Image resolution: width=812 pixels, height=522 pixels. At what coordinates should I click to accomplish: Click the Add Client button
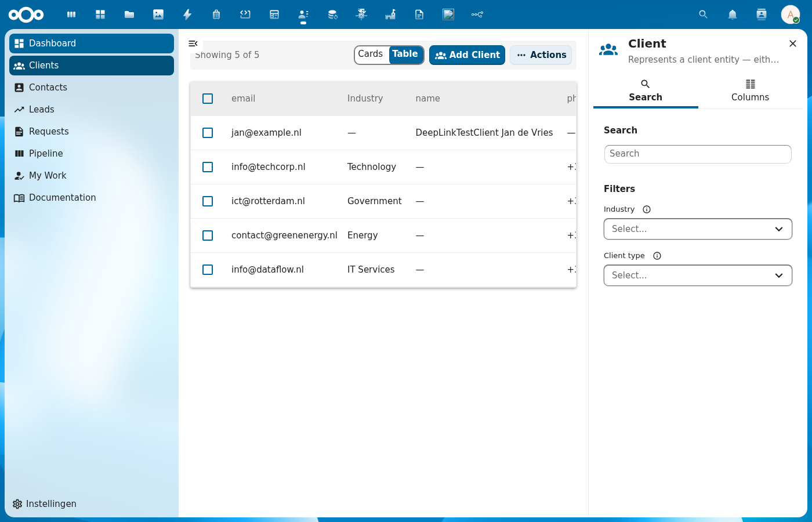(467, 55)
